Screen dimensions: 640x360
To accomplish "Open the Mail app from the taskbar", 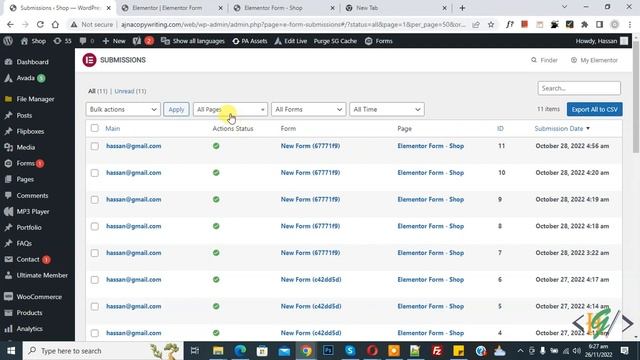I will (x=284, y=351).
